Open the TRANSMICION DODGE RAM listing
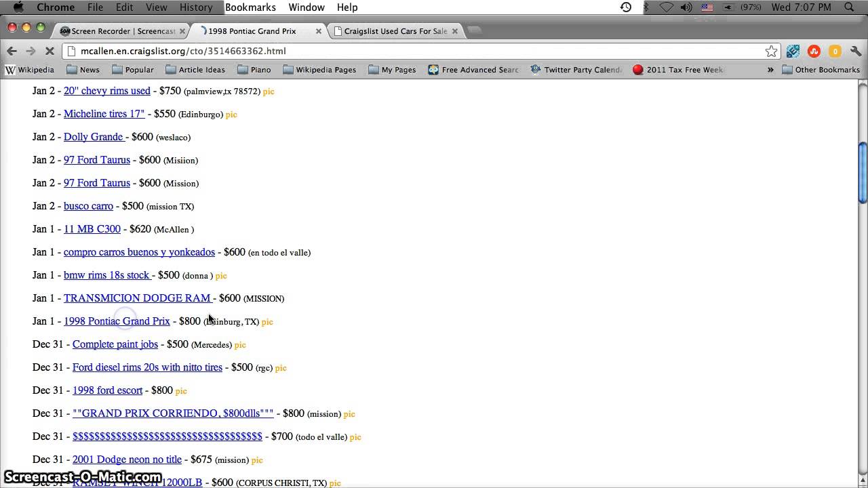868x488 pixels. (x=138, y=298)
